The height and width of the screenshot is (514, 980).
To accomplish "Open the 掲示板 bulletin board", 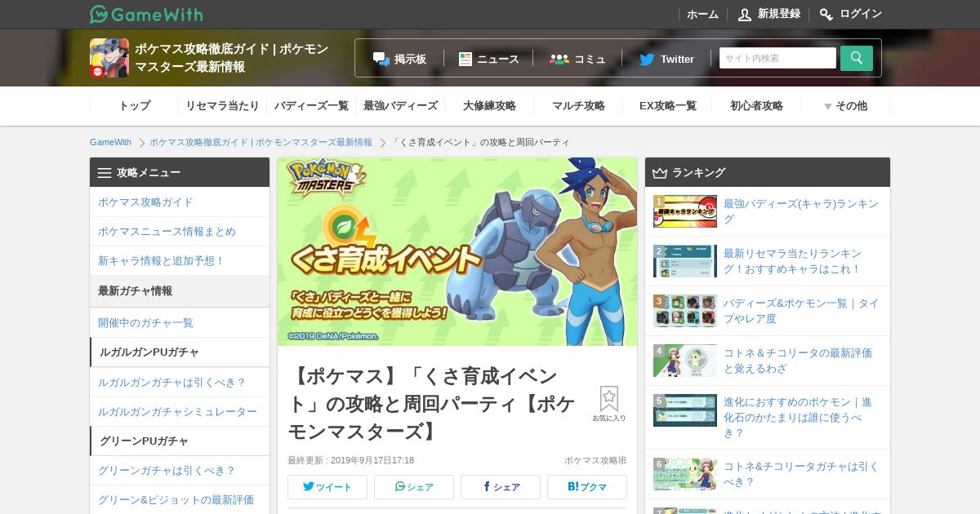I will [399, 59].
